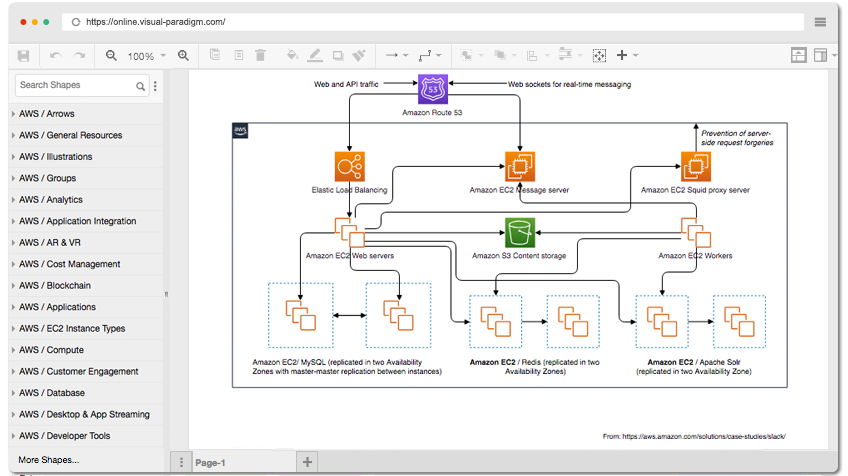This screenshot has width=848, height=476.
Task: Open the waypoint connector style dropdown
Action: click(x=430, y=55)
